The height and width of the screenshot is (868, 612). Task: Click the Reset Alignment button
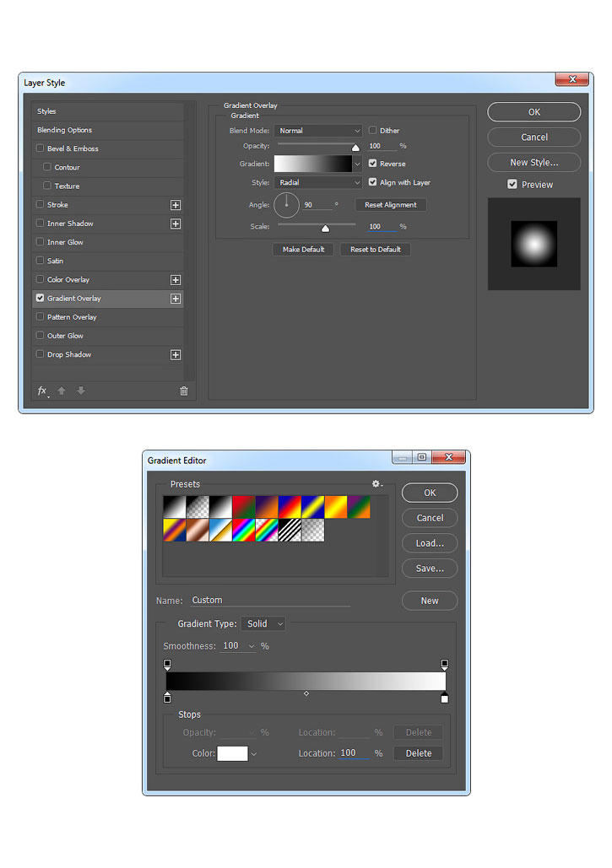391,205
